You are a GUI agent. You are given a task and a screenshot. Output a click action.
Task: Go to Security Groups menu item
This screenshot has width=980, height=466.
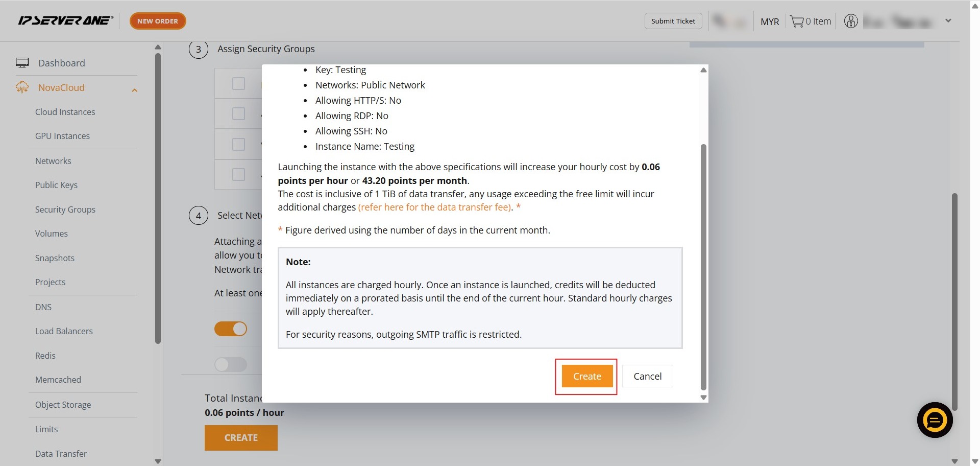[65, 209]
